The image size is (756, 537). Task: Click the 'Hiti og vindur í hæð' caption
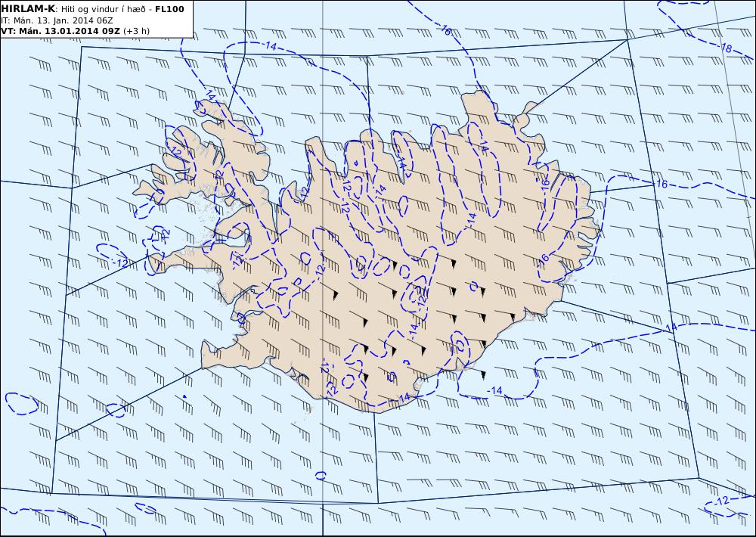(x=103, y=9)
